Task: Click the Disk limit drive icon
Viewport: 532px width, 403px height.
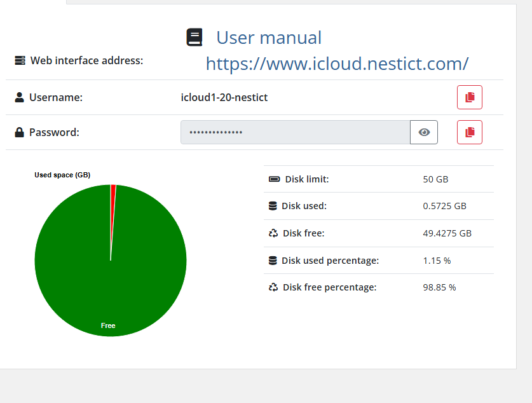Action: click(274, 179)
